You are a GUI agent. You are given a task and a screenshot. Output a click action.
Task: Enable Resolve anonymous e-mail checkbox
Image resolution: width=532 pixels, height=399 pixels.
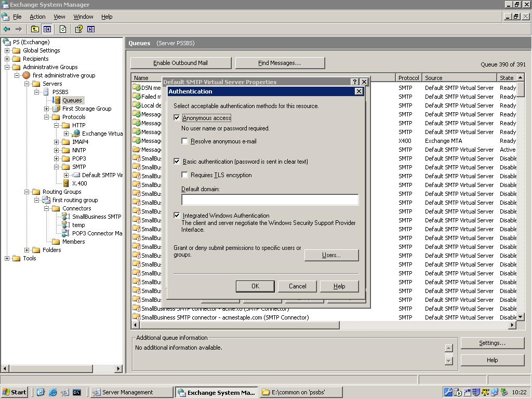click(x=184, y=141)
